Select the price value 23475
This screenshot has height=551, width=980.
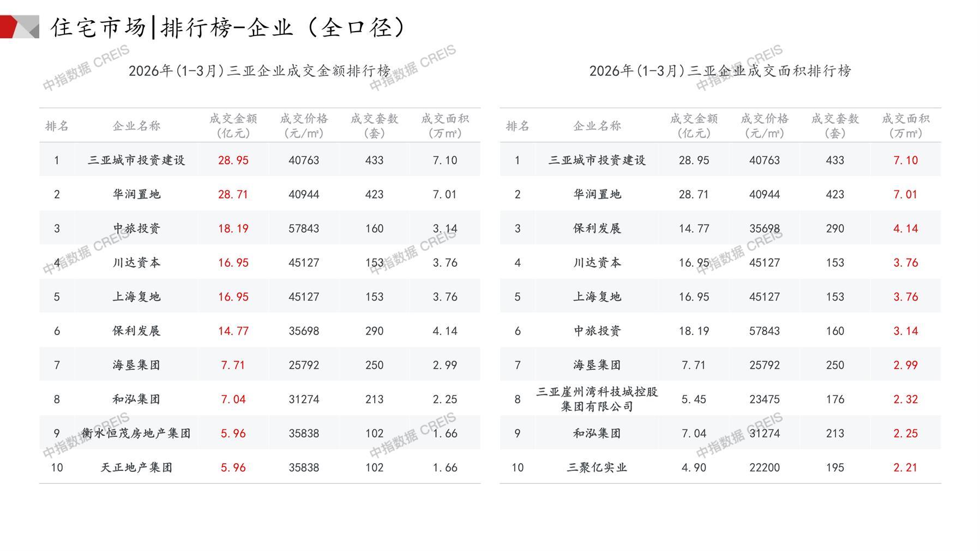tap(764, 399)
